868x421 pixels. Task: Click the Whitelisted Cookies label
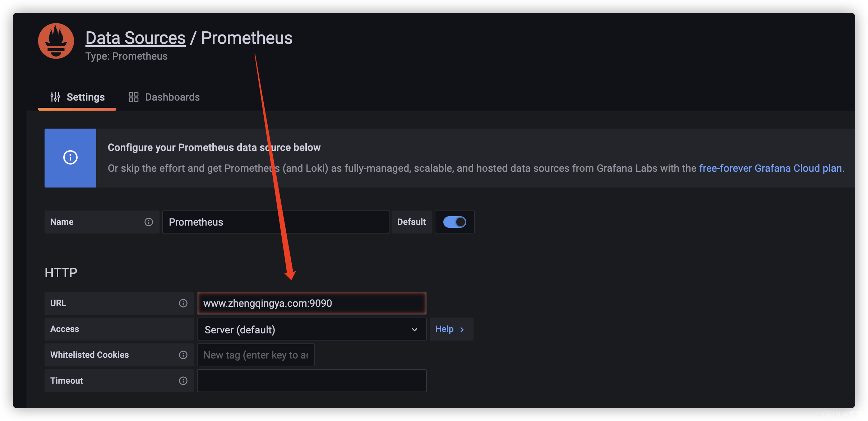point(89,355)
